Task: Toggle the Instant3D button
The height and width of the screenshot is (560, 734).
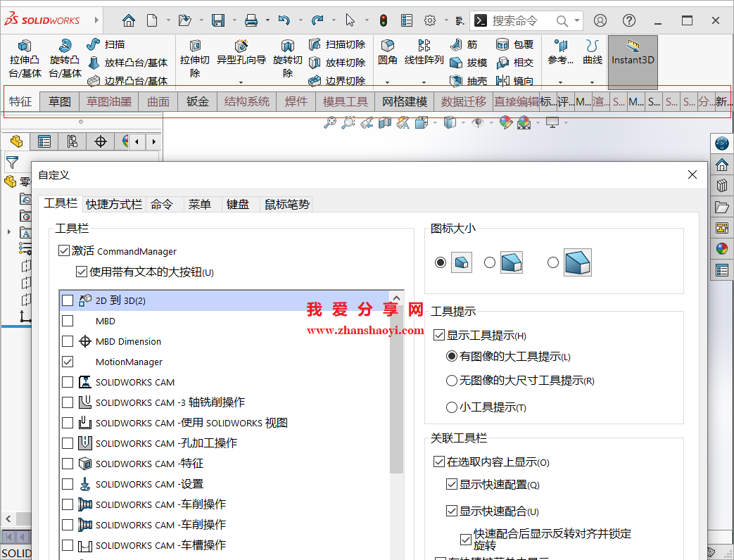Action: coord(632,60)
